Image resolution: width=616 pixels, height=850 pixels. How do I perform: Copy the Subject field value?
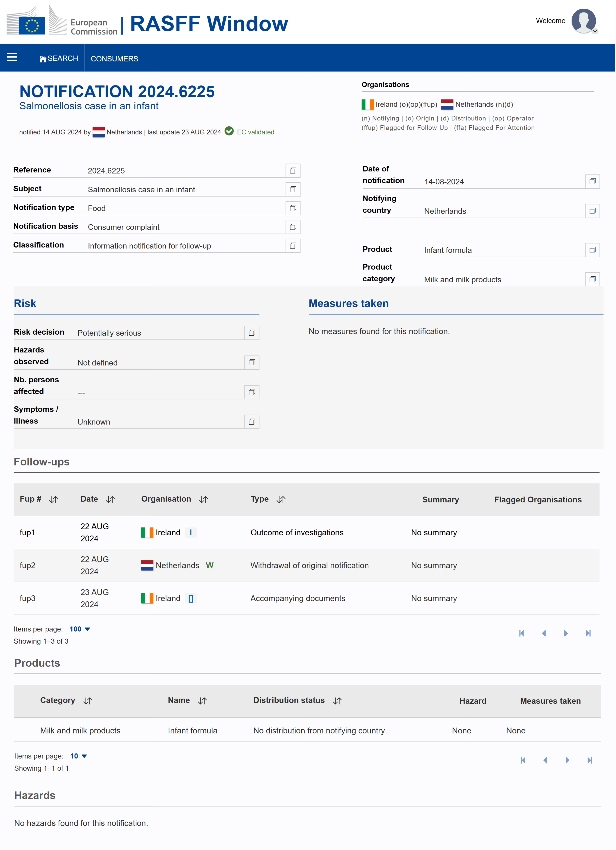(x=293, y=189)
